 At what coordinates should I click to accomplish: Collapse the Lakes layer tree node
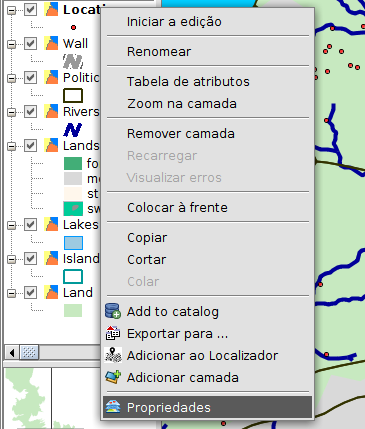click(x=12, y=225)
